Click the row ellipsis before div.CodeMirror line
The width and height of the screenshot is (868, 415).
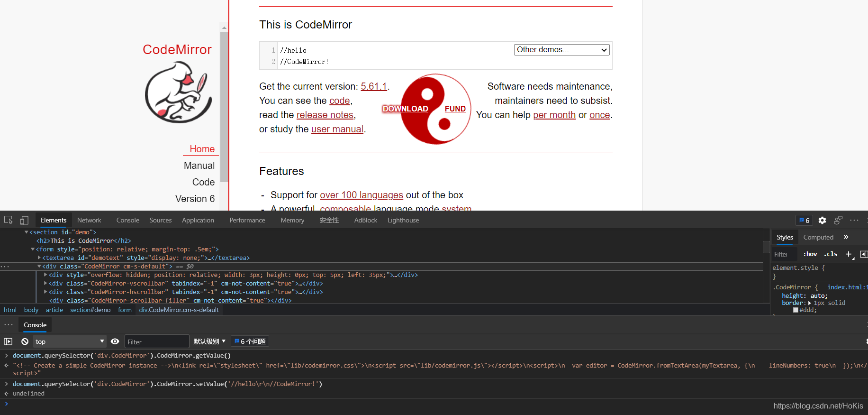[5, 267]
